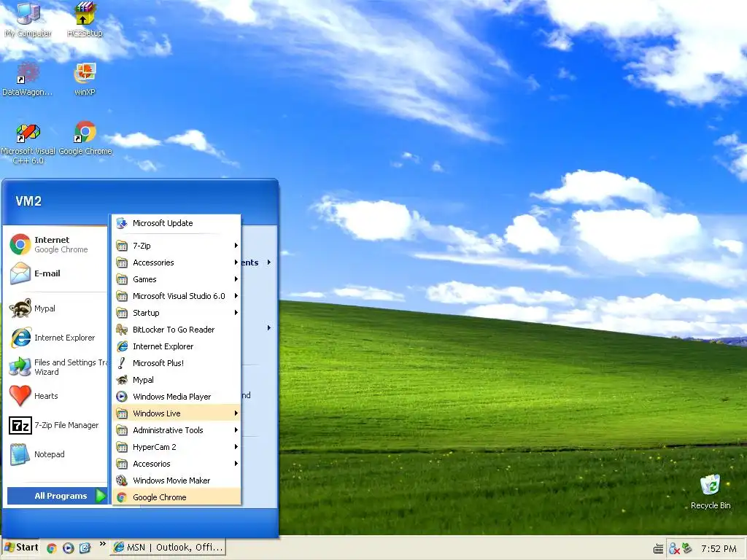Viewport: 747px width, 560px height.
Task: Open the My Computer desktop icon
Action: 28,19
